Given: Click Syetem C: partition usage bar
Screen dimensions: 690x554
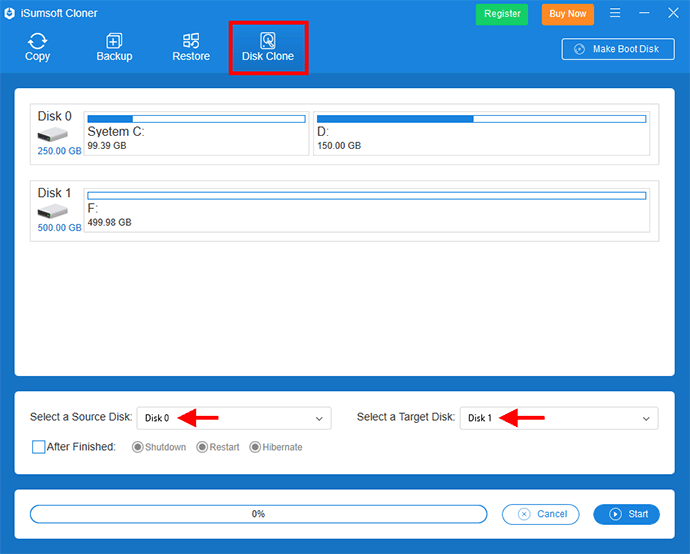Looking at the screenshot, I should point(196,119).
